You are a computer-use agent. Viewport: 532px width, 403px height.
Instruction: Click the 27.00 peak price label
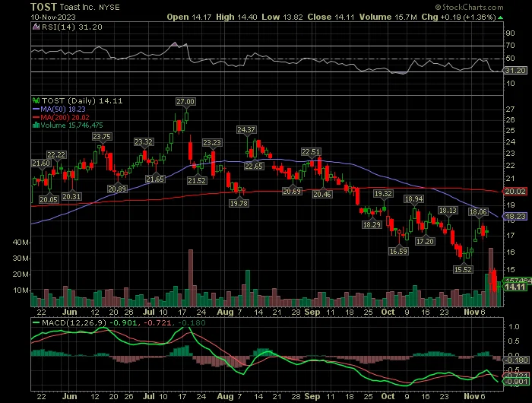coord(185,102)
